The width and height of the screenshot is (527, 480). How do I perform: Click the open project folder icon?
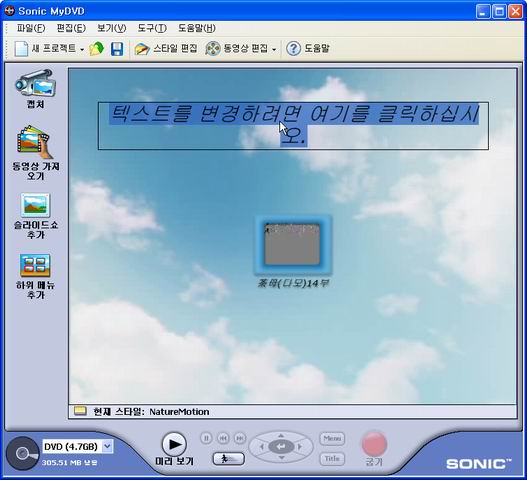tap(97, 49)
